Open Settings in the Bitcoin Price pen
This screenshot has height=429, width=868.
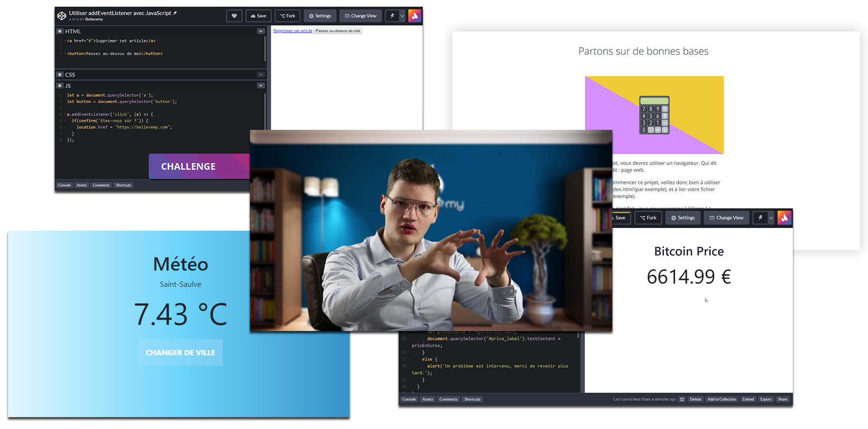(x=683, y=218)
